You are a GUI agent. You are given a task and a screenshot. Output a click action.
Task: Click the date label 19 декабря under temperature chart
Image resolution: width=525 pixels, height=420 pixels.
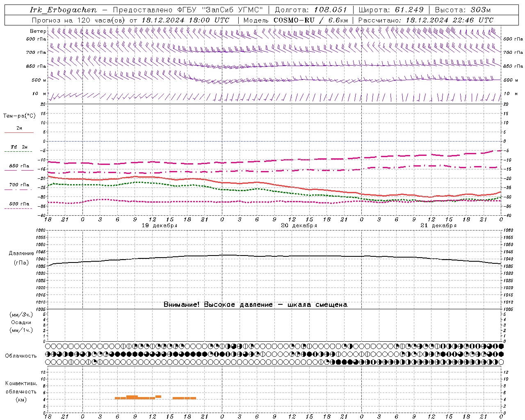(160, 226)
